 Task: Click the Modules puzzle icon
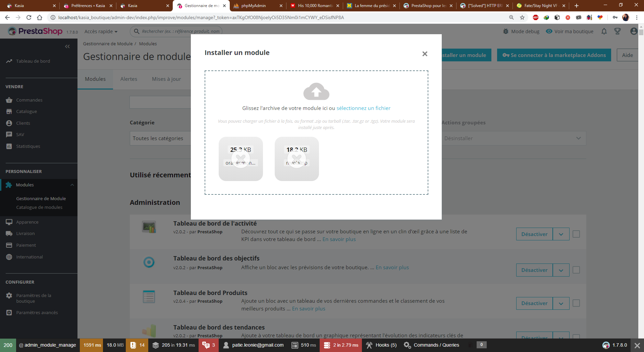click(9, 185)
